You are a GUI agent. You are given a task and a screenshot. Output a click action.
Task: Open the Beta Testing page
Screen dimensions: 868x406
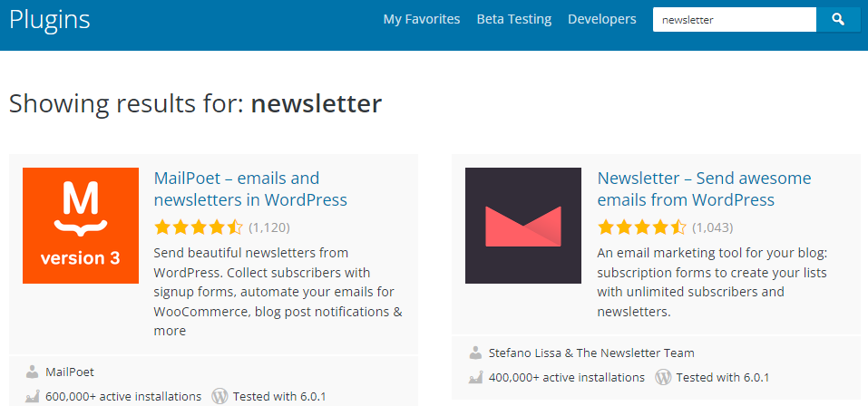coord(514,19)
